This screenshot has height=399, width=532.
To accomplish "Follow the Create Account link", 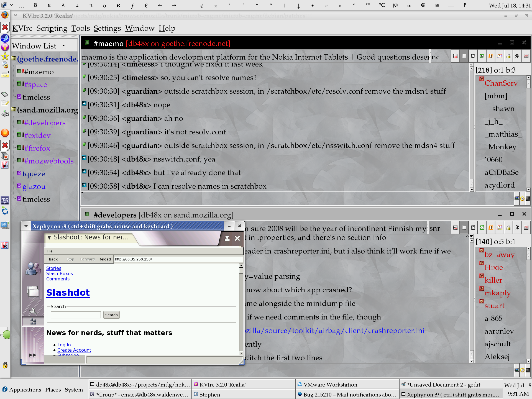I will (x=74, y=350).
